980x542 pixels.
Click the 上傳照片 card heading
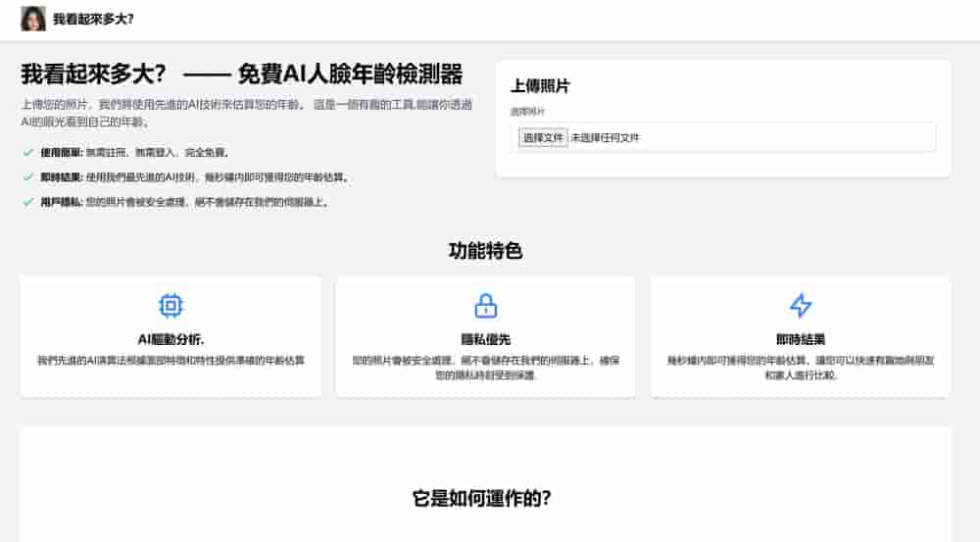pos(540,86)
